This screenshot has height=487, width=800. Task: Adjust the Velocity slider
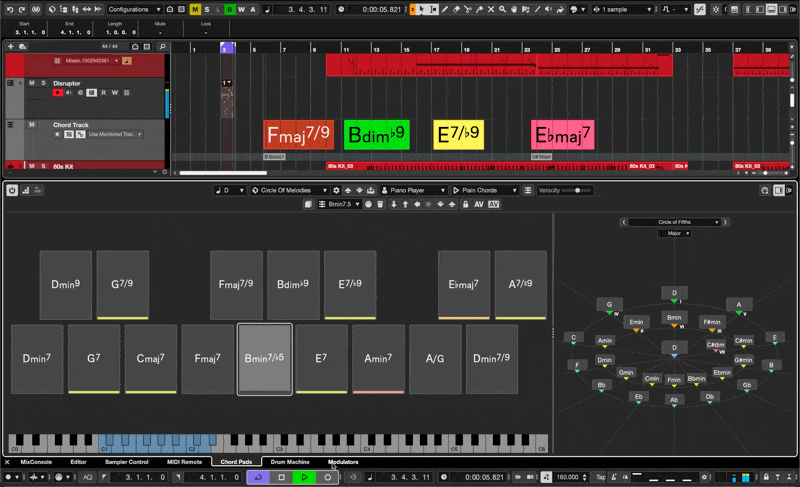pos(577,190)
